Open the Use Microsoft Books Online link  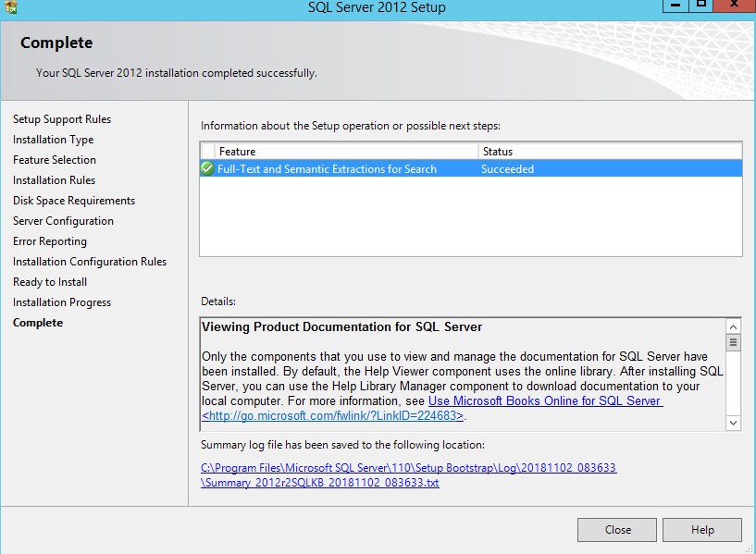click(x=546, y=400)
